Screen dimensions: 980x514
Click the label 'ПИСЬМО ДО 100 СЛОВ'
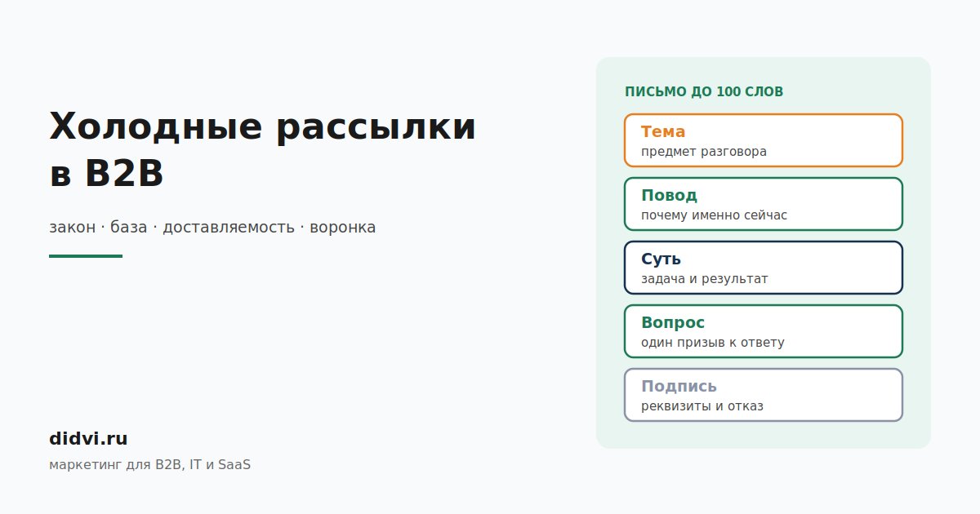click(704, 92)
